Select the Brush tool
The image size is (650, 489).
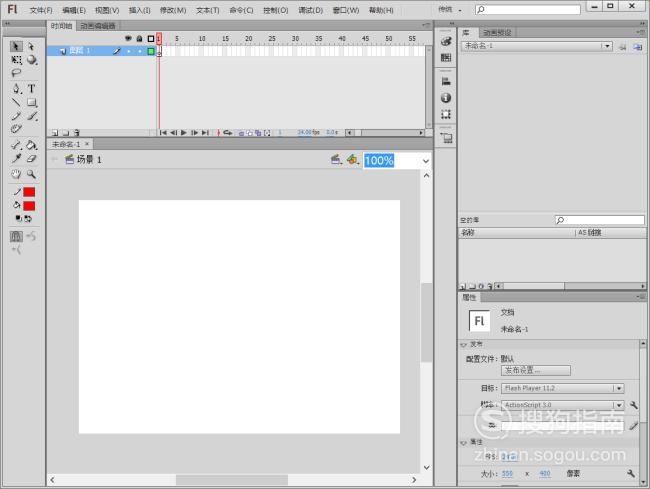[32, 116]
